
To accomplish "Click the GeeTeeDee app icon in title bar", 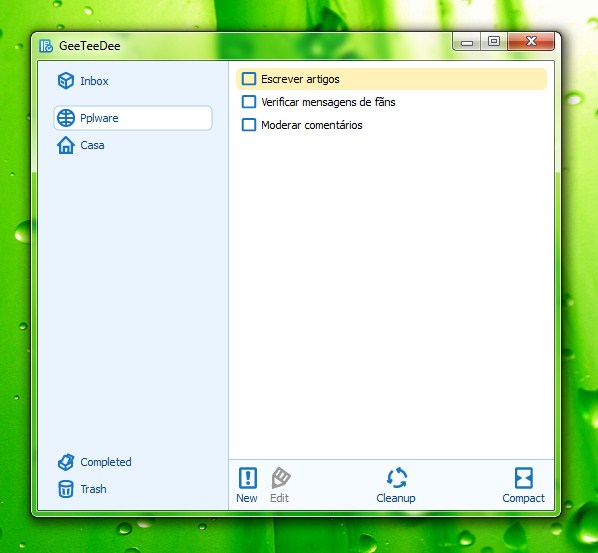I will coord(46,46).
